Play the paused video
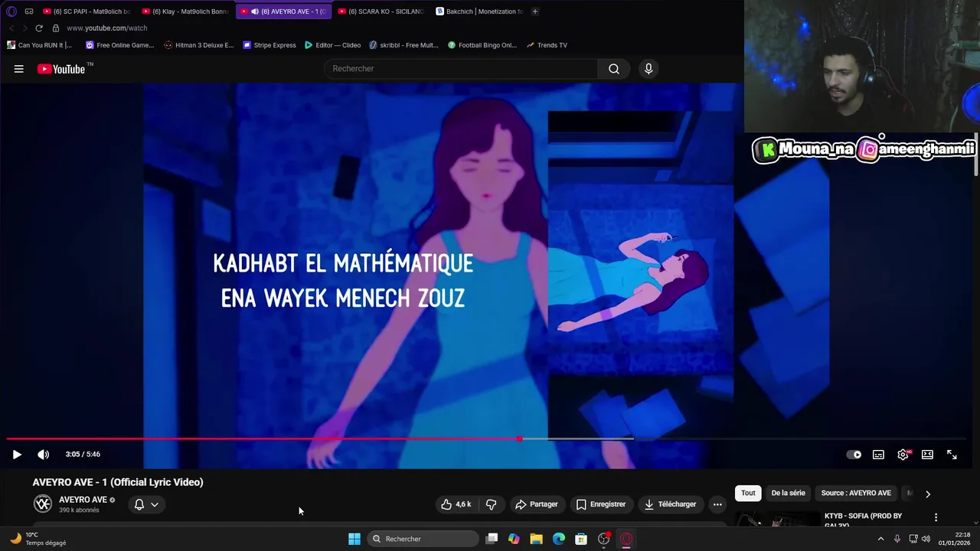980x551 pixels. (17, 455)
